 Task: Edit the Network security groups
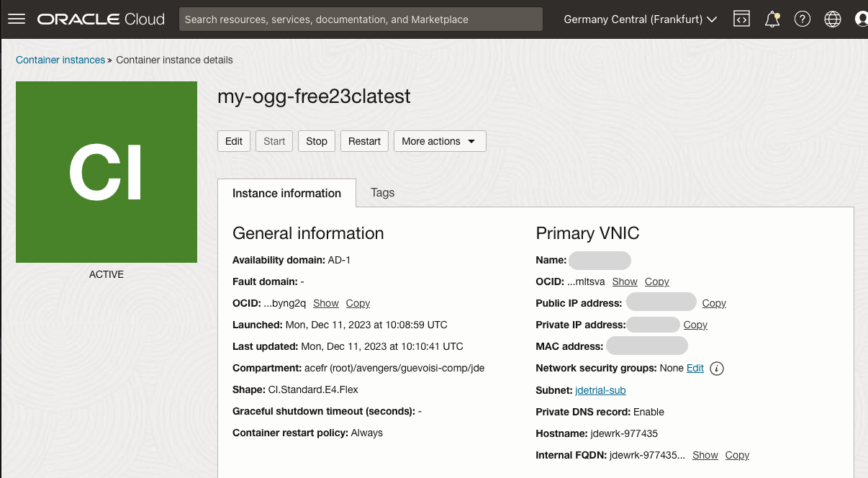point(695,368)
